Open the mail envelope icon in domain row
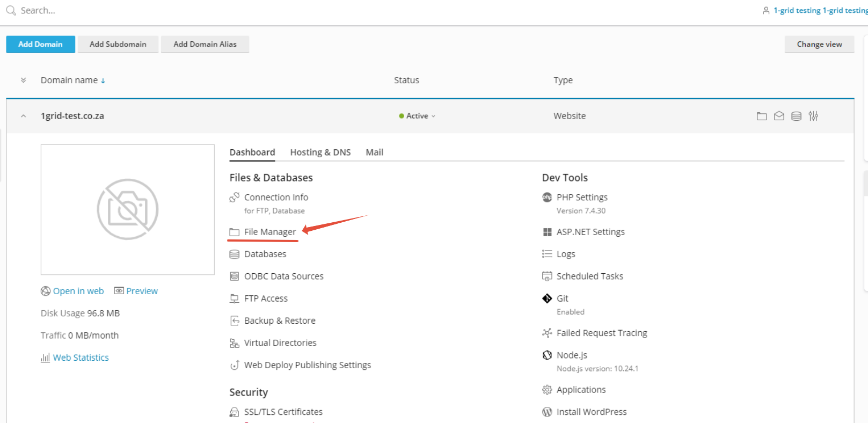This screenshot has height=423, width=868. 779,116
